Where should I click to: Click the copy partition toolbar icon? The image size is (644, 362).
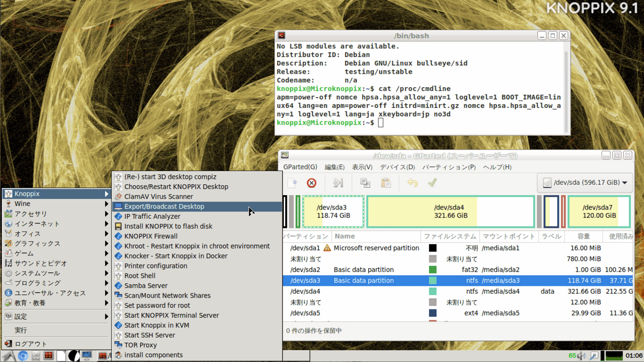click(365, 183)
